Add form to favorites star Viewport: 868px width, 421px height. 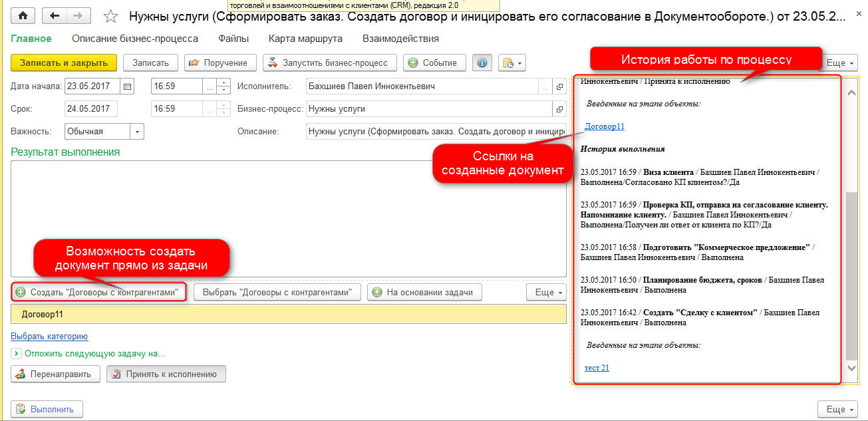coord(112,16)
